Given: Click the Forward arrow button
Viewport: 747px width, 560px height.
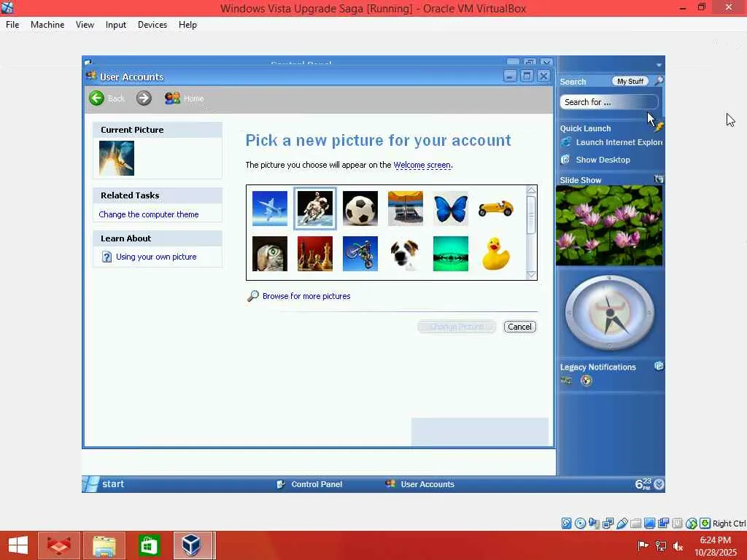Looking at the screenshot, I should click(144, 98).
